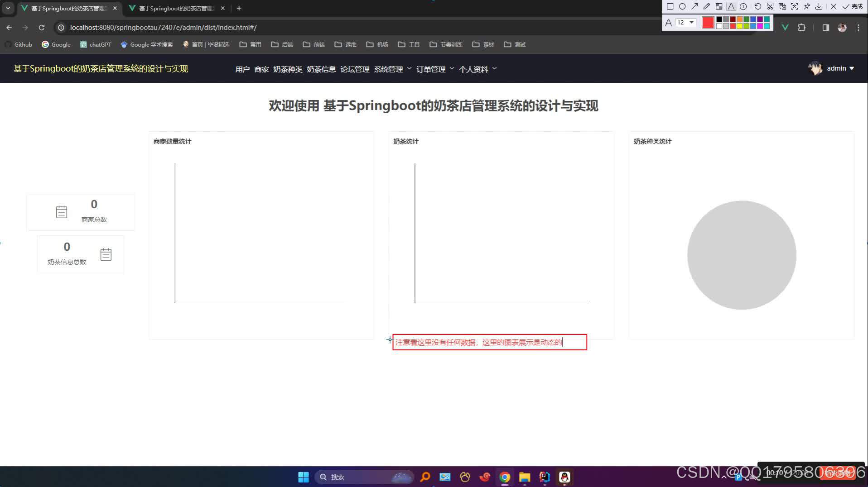Screen dimensions: 868x487
Task: Toggle the text annotation tool
Action: pyautogui.click(x=732, y=6)
